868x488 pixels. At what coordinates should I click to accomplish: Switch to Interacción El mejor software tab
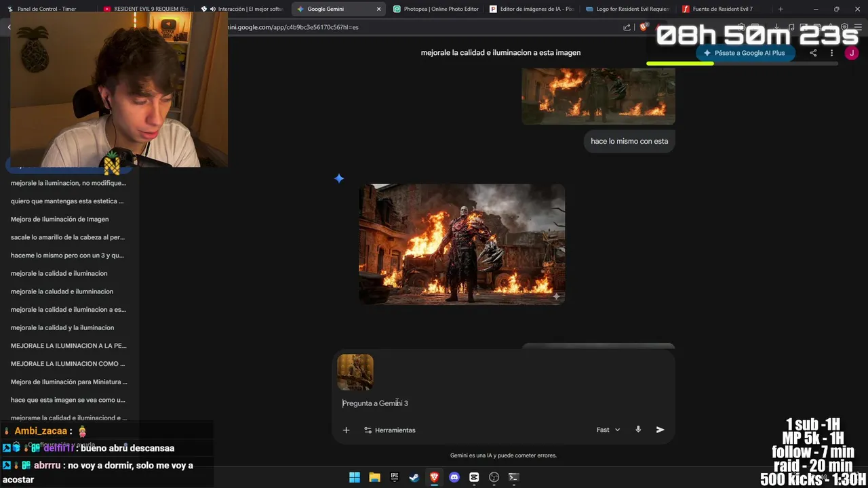click(x=243, y=9)
